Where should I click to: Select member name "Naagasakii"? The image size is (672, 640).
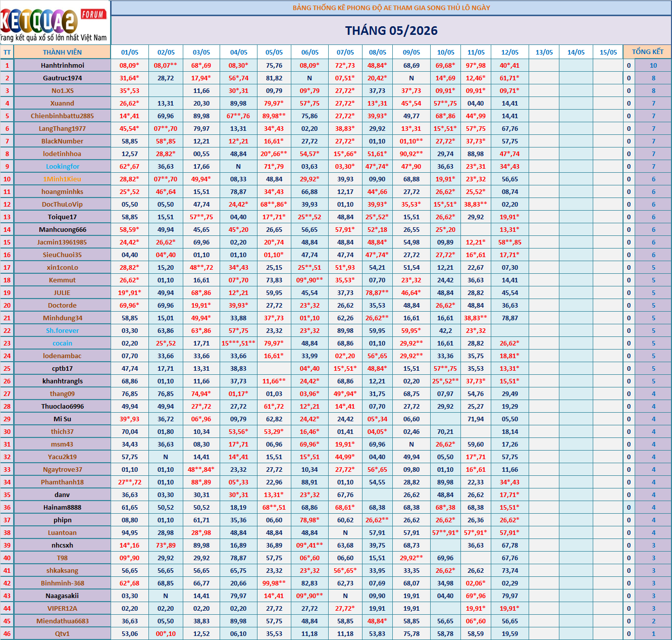click(63, 596)
